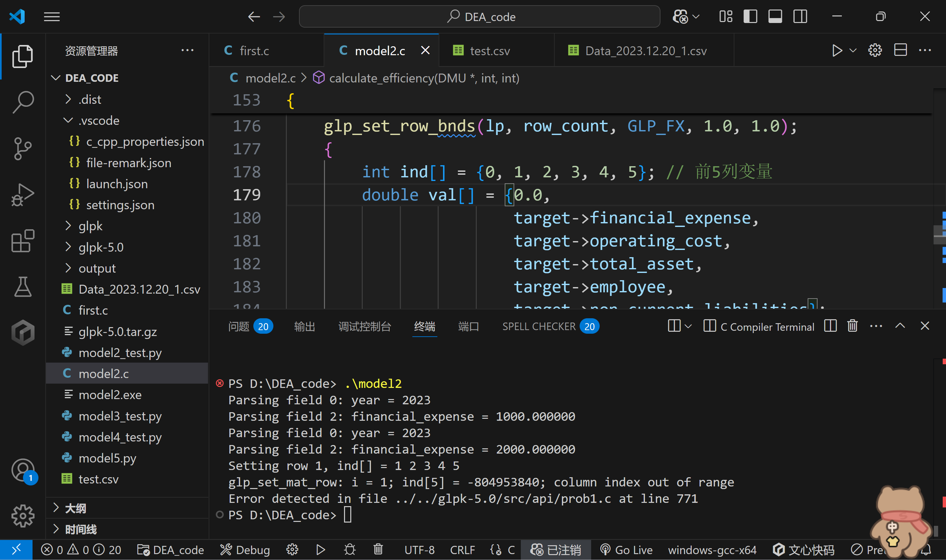Click the DEA_code command center search box

[x=479, y=17]
